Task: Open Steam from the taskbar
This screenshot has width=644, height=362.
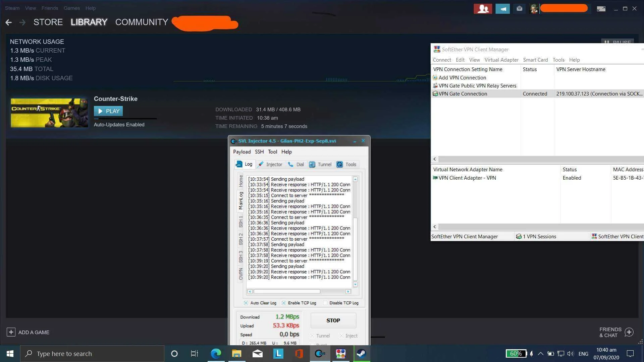Action: point(362,354)
